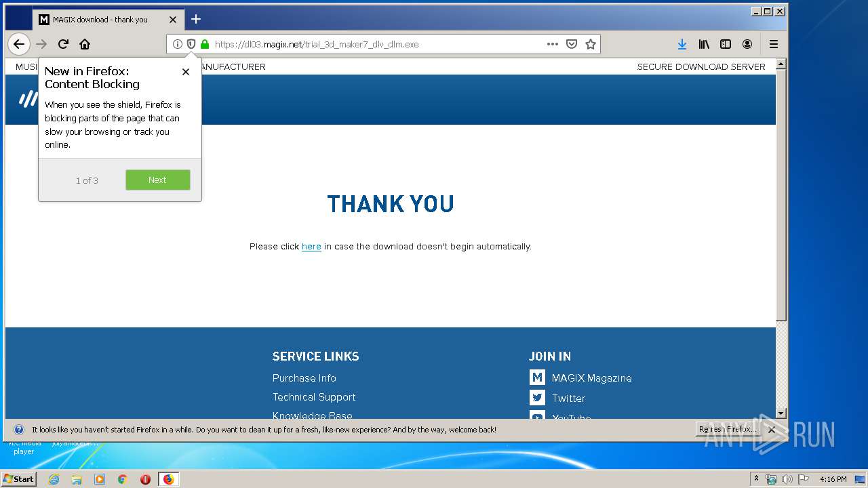The image size is (868, 488).
Task: Open MAGIX Magazine link
Action: tap(591, 378)
